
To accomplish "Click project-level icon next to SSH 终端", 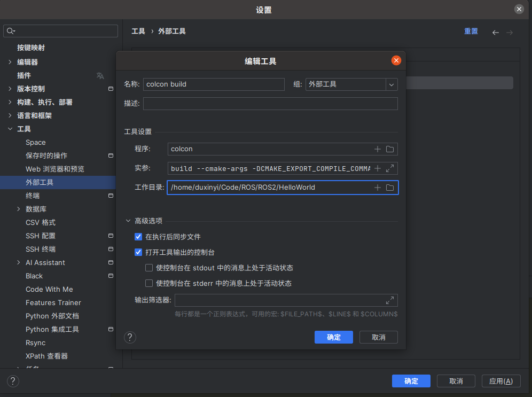I will tap(111, 249).
